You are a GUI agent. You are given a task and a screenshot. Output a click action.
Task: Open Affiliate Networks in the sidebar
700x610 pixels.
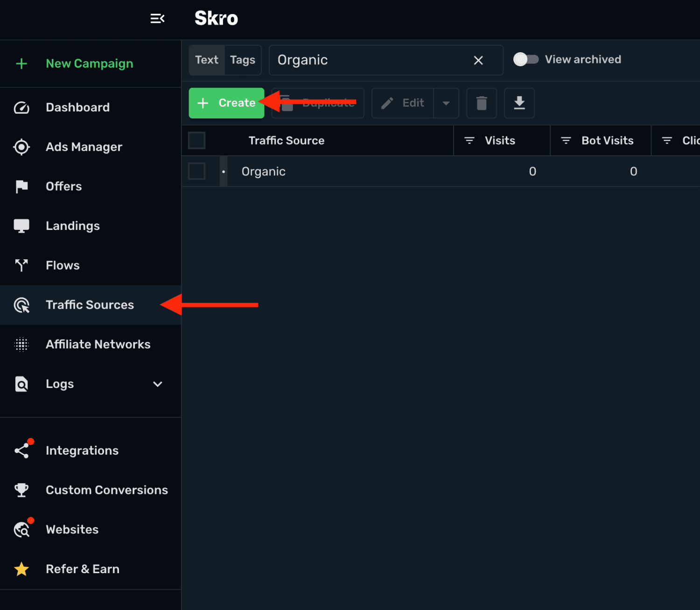(91, 345)
